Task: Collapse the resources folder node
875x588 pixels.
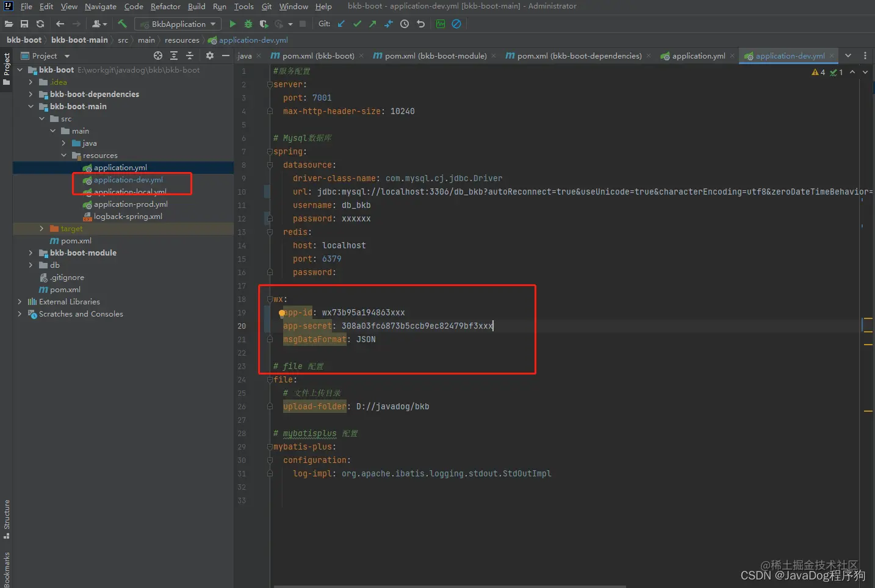Action: point(63,155)
